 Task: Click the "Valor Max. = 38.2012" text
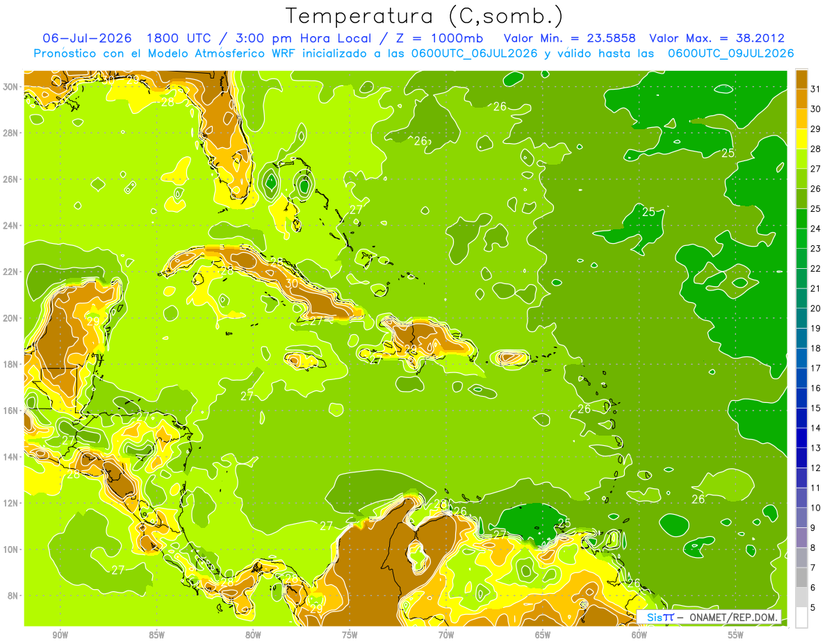click(x=717, y=38)
